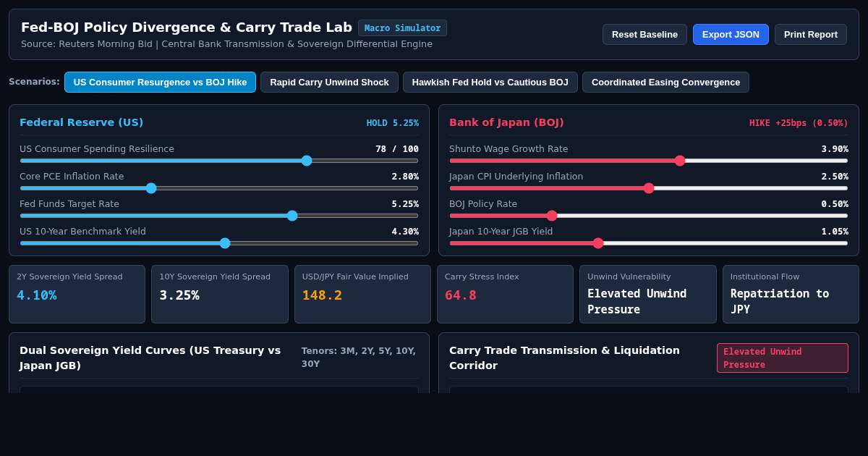Adjust BOJ Policy Rate slider
Screen dimensions: 868x456
[x=649, y=216]
